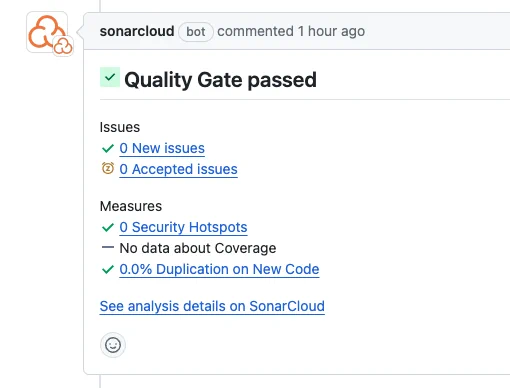Click the green Quality Gate passed checkmark
The height and width of the screenshot is (388, 510).
110,77
